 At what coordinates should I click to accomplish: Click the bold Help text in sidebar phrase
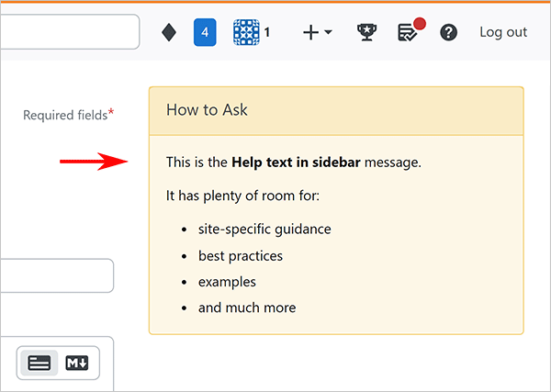coord(296,162)
